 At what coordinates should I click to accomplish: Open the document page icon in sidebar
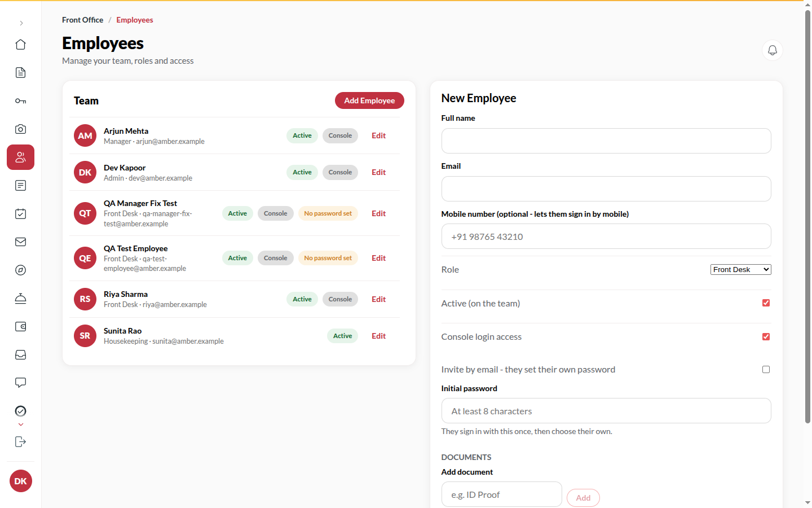coord(21,73)
